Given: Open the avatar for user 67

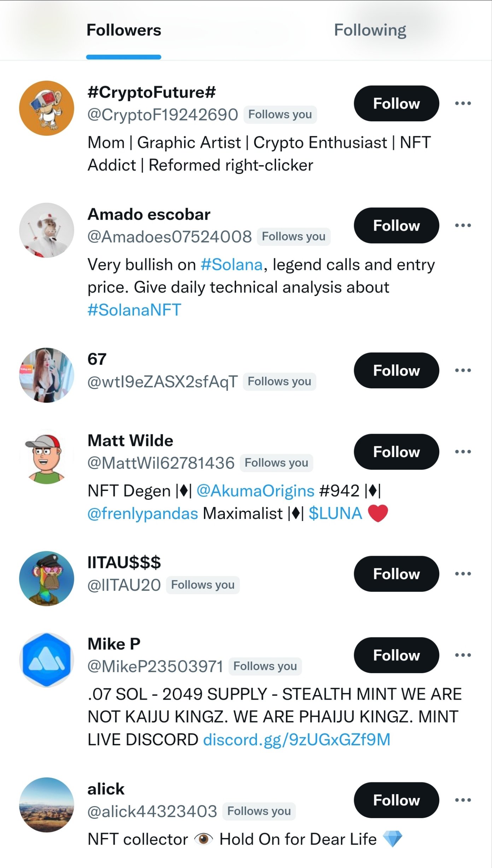Looking at the screenshot, I should [47, 375].
